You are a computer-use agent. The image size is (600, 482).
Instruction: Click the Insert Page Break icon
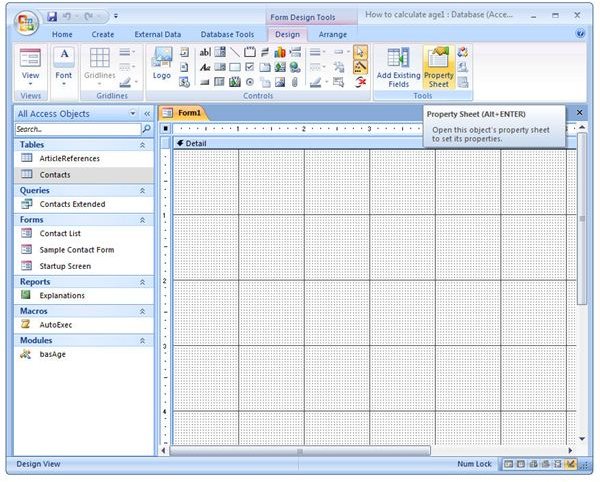295,52
